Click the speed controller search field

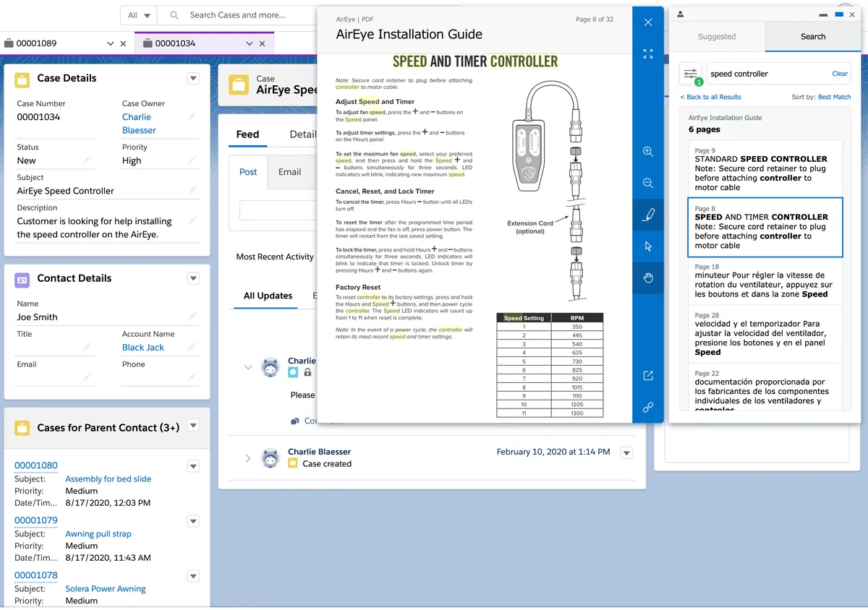767,74
